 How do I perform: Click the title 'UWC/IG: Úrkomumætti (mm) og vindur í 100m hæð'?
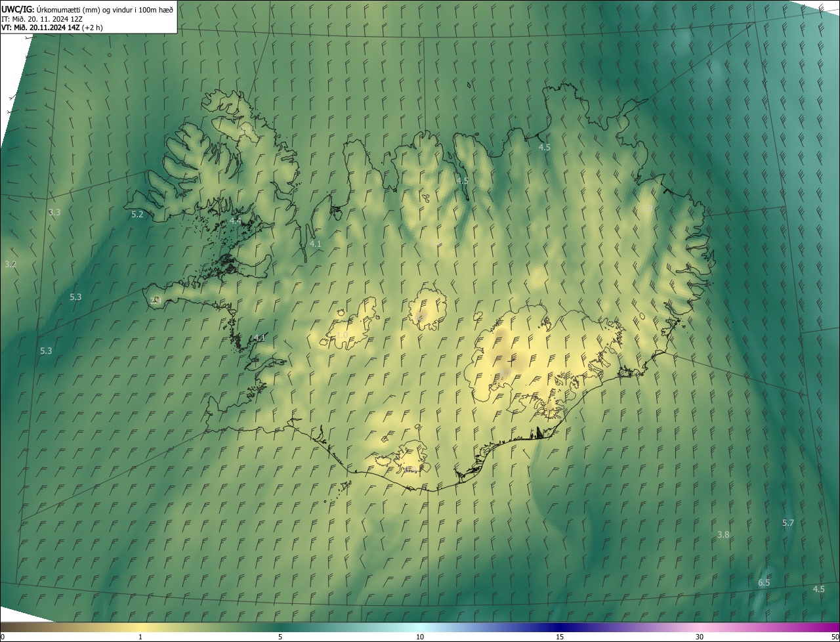click(x=87, y=9)
